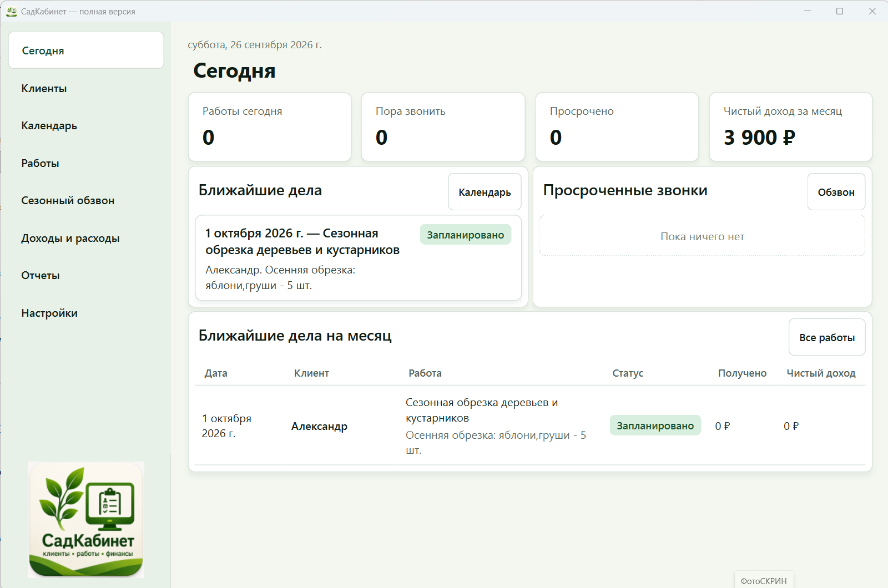Click the ФотоСКРИН label at bottom
The width and height of the screenshot is (888, 588).
coord(764,581)
